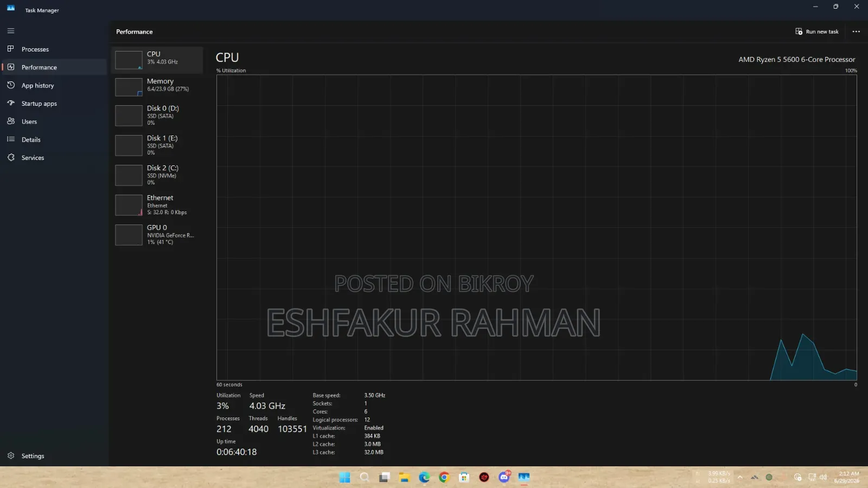
Task: Click the 212 processes count
Action: click(224, 429)
